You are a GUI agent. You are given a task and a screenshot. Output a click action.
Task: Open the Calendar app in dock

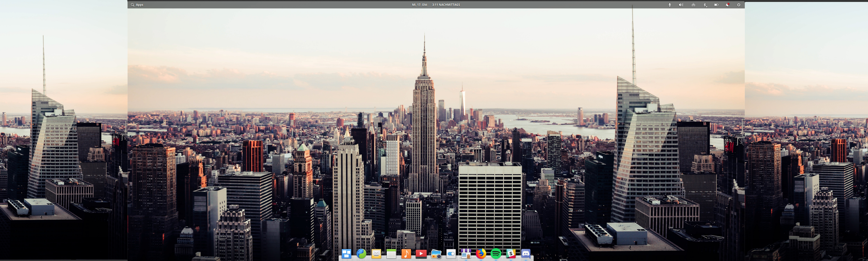391,254
